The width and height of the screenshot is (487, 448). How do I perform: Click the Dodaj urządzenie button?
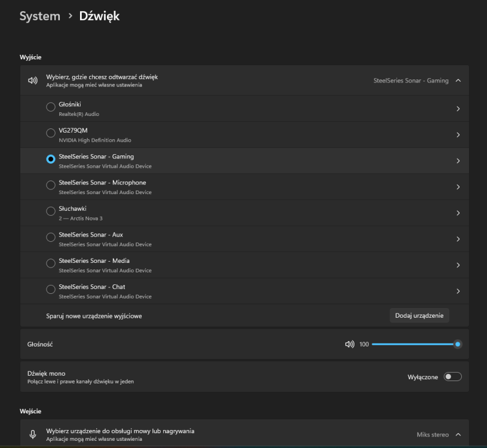(419, 316)
